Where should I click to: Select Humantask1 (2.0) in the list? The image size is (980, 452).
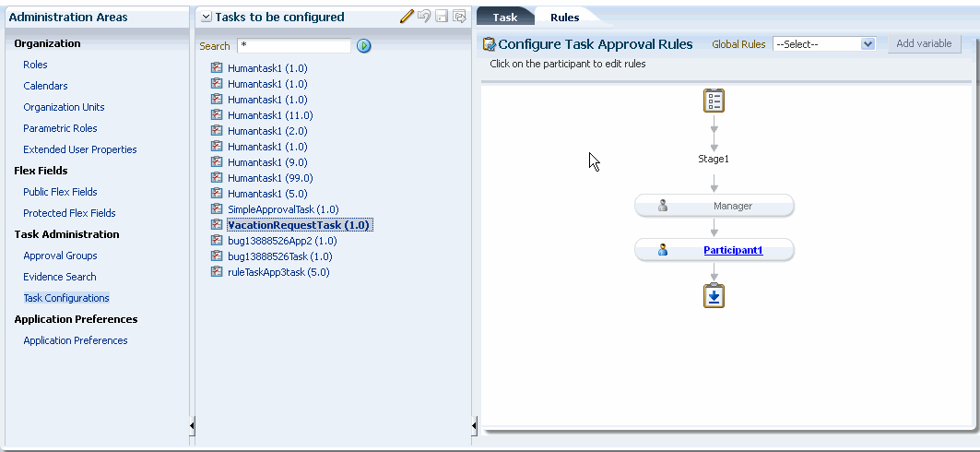tap(267, 131)
